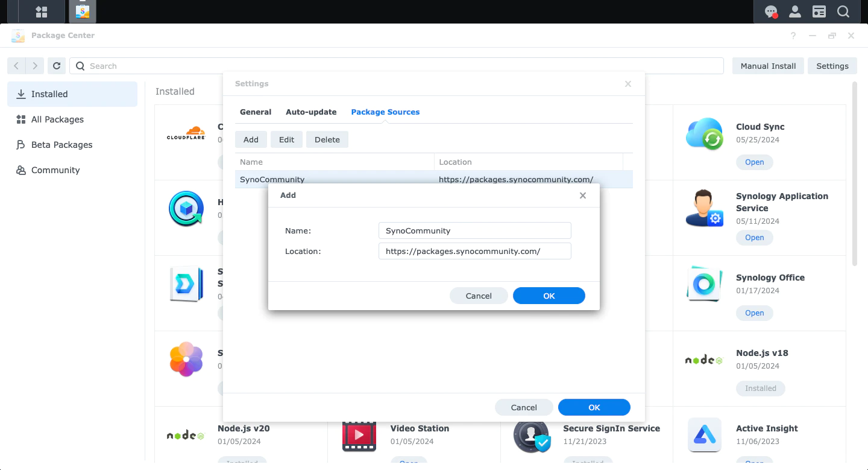This screenshot has width=868, height=470.
Task: Click the Node.js v18 logo
Action: click(704, 360)
